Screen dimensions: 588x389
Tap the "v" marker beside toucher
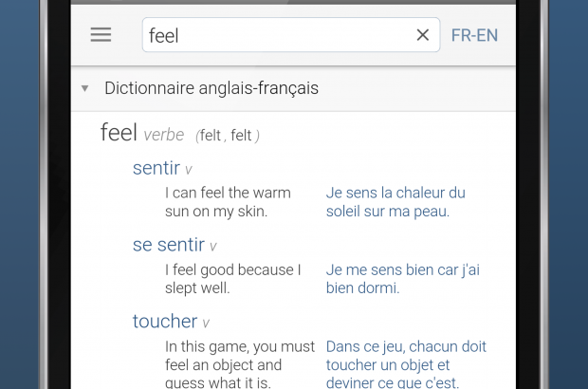click(x=206, y=323)
